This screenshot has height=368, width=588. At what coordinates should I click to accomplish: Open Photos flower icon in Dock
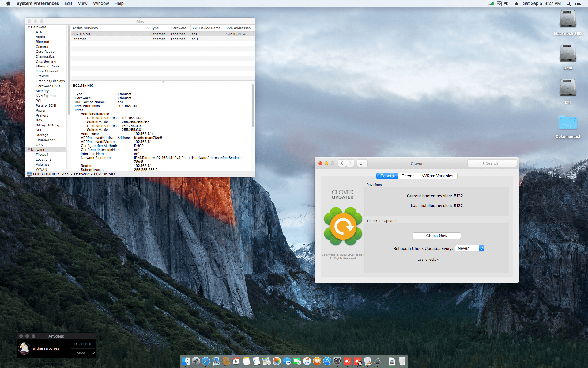[x=277, y=361]
